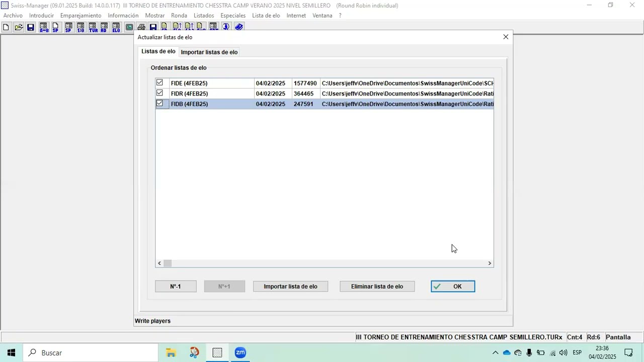Image resolution: width=644 pixels, height=362 pixels.
Task: Click the horizontal scrollbar thumb
Action: (168, 263)
